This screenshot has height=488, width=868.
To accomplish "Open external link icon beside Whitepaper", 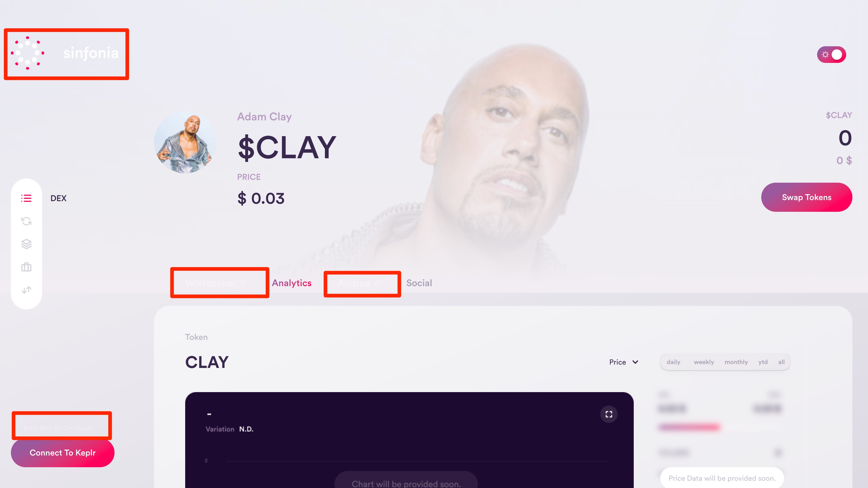I will pyautogui.click(x=243, y=283).
